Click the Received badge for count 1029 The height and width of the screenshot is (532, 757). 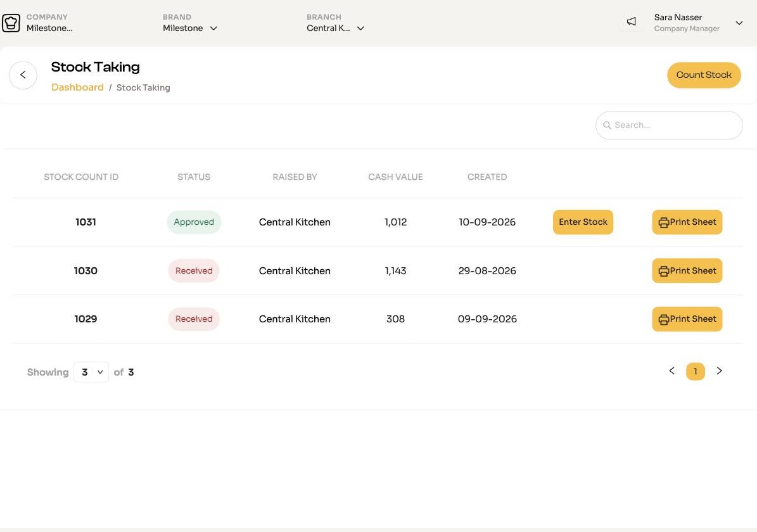194,319
